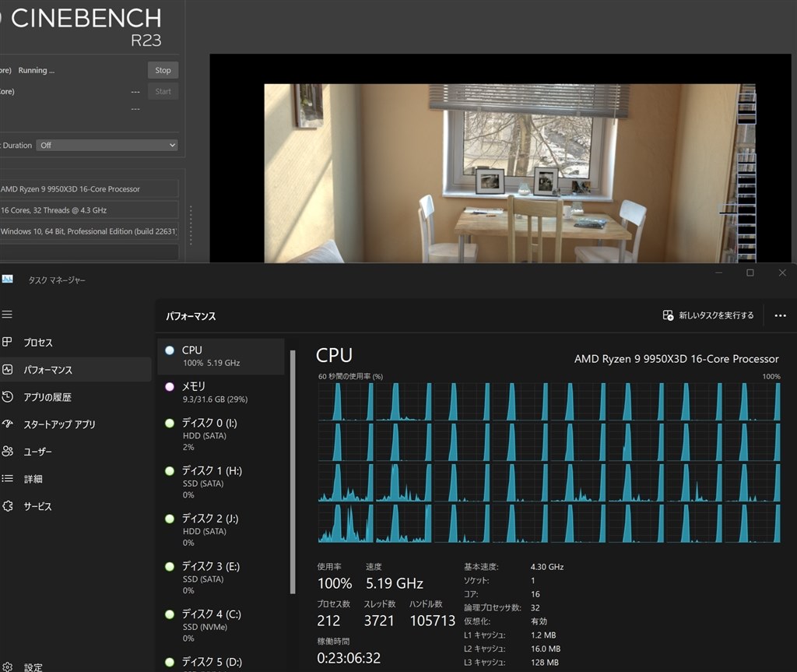
Task: Click the L3 キャッシュ value 128 MB
Action: click(544, 663)
